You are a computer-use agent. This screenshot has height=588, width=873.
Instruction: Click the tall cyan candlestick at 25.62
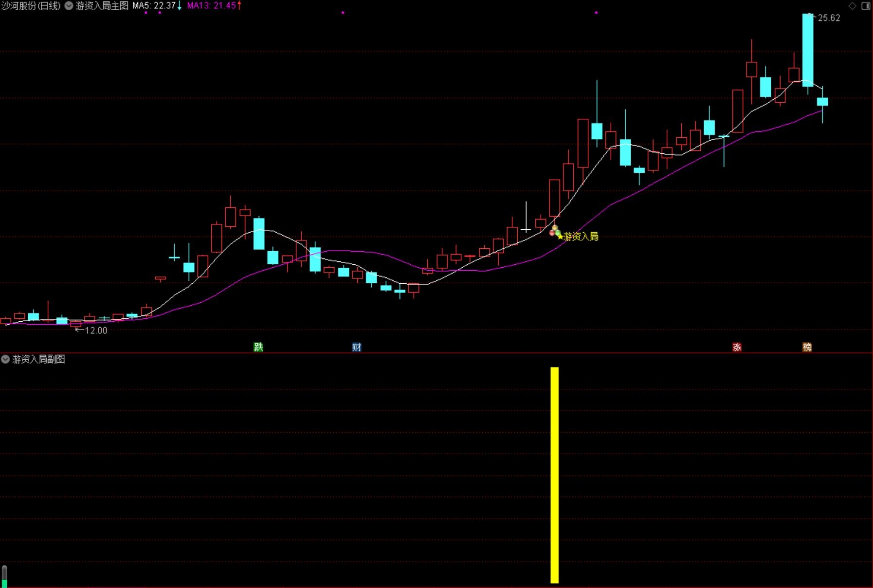click(x=808, y=50)
